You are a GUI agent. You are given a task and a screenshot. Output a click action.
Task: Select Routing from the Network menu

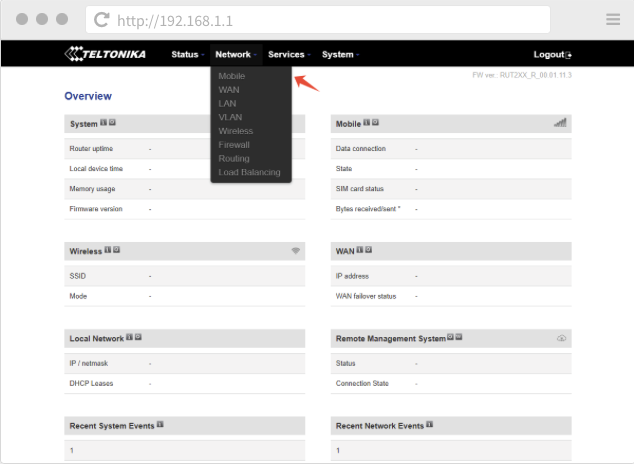[234, 158]
